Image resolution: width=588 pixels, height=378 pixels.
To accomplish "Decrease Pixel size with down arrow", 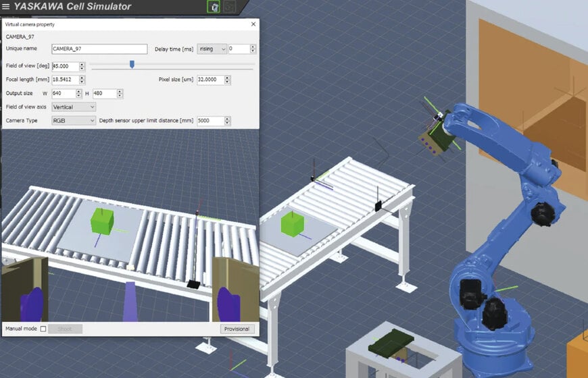I will [227, 82].
